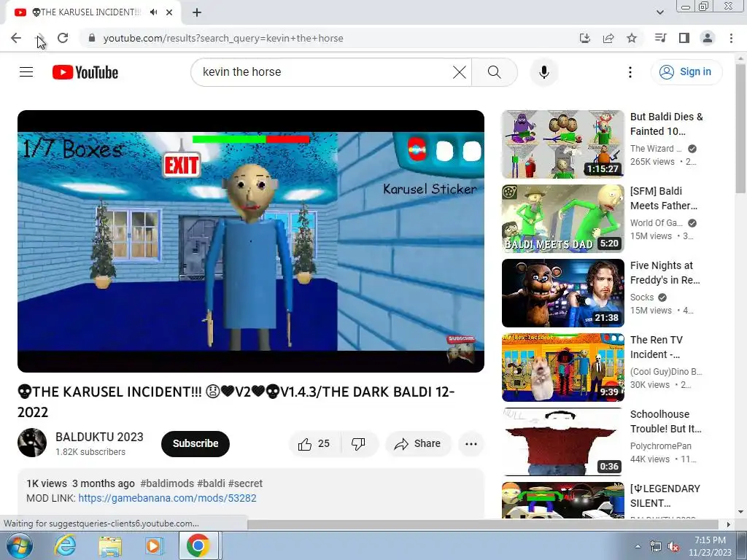Open volume icon in system tray

coord(673,547)
